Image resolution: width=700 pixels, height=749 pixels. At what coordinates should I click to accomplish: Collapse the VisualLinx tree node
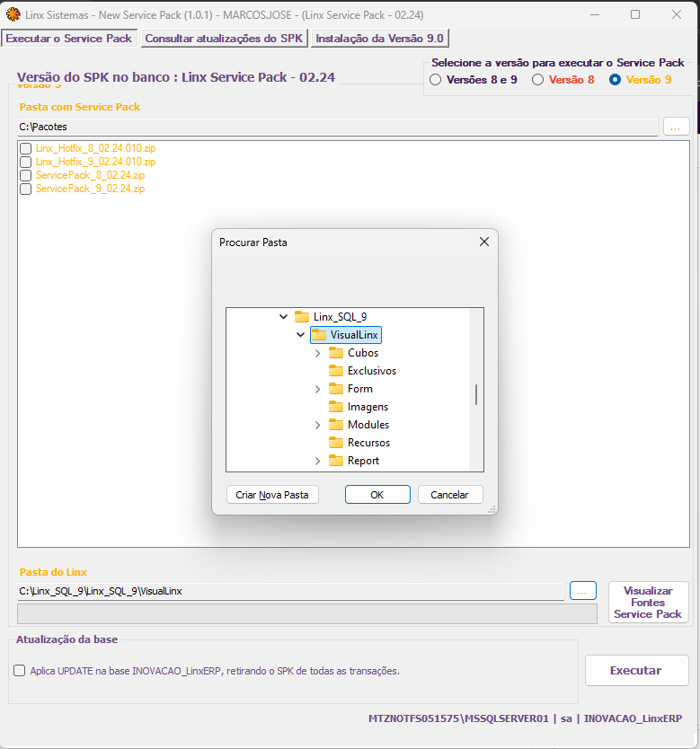click(300, 335)
